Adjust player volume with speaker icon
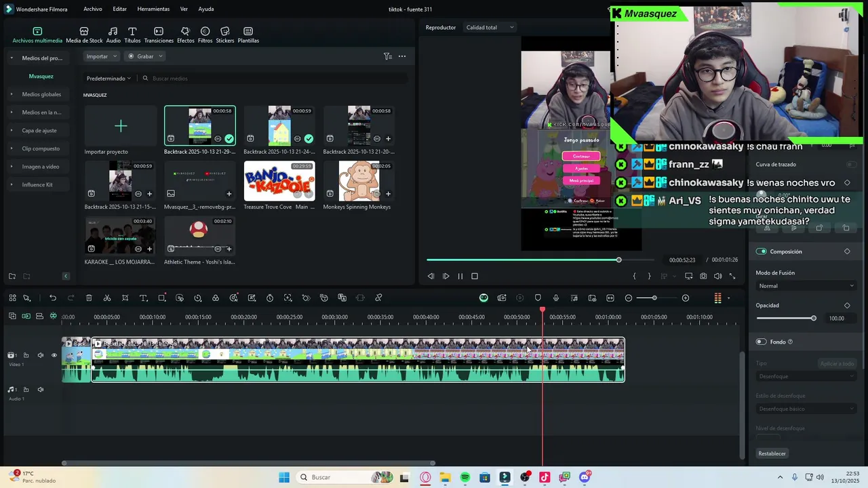Screen dimensions: 868x488 (717, 277)
